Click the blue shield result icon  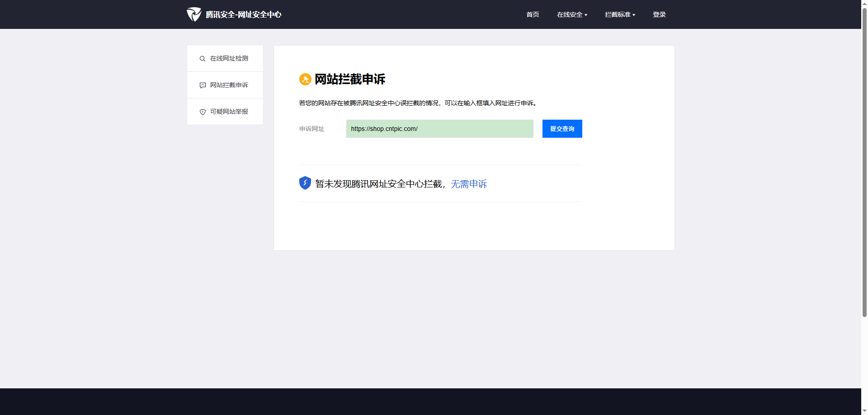pos(305,183)
